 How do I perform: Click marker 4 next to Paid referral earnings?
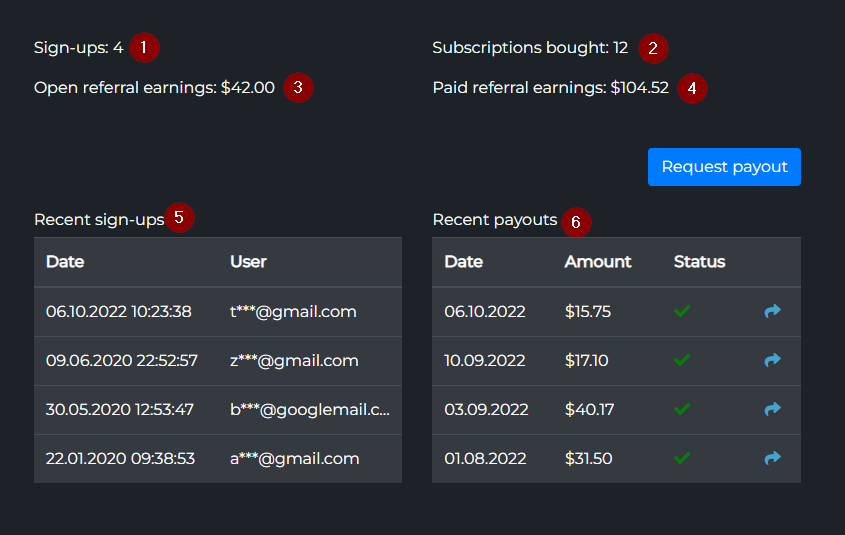(x=692, y=88)
